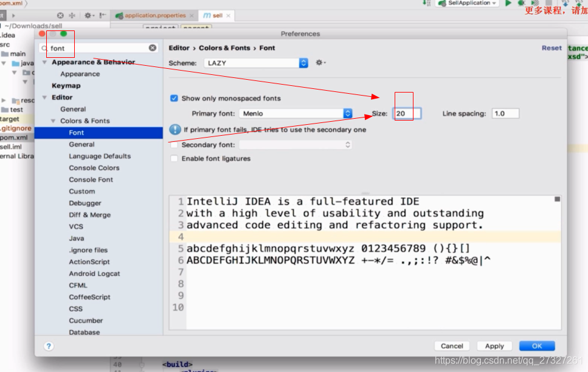Click the search magnifier icon in Preferences

[x=44, y=48]
